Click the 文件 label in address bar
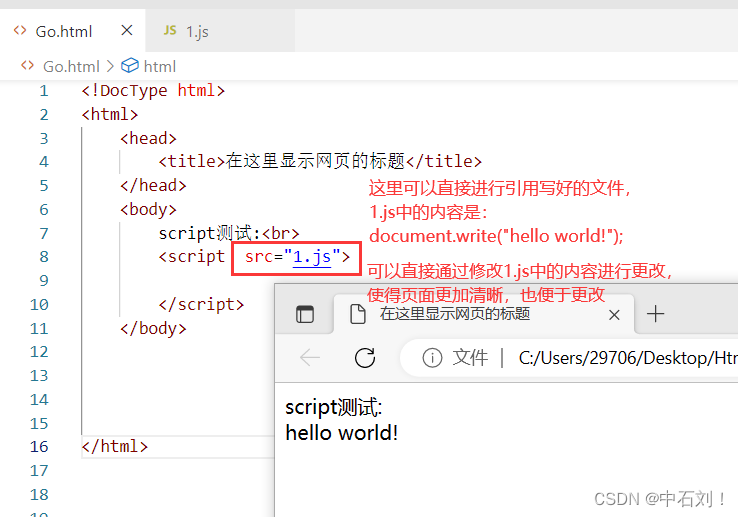Screen dimensions: 738x517 click(x=470, y=358)
